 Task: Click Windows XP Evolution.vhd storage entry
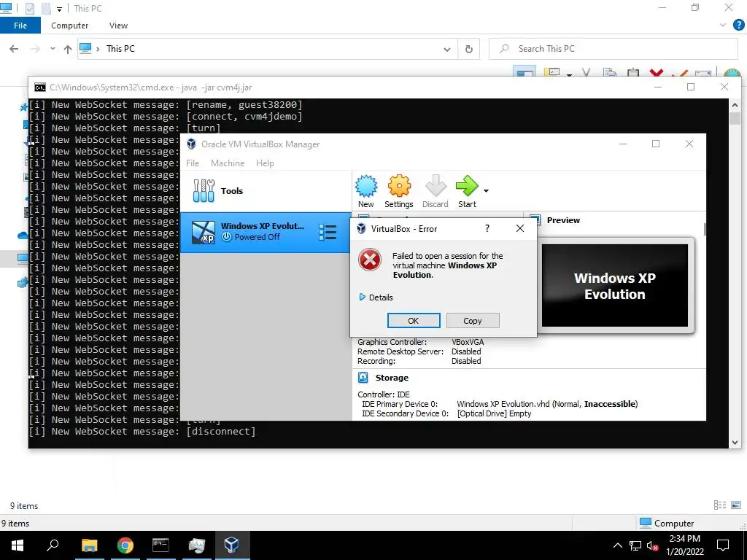(547, 404)
